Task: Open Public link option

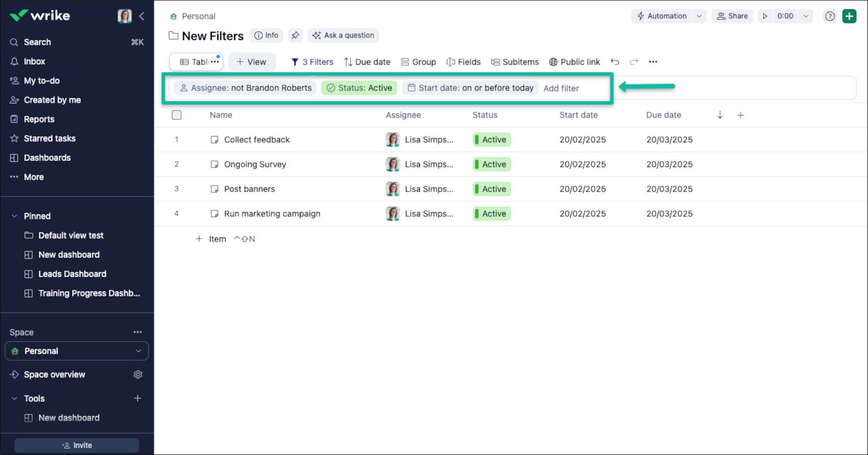Action: [x=574, y=62]
